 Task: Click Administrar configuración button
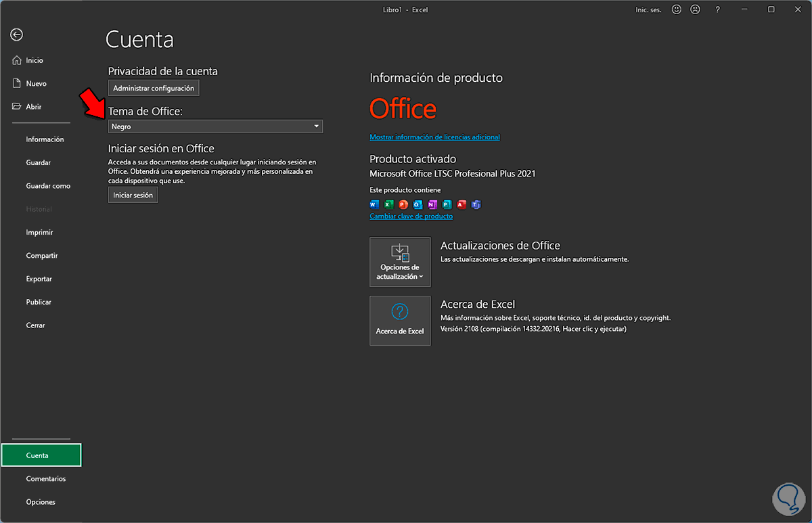click(154, 88)
